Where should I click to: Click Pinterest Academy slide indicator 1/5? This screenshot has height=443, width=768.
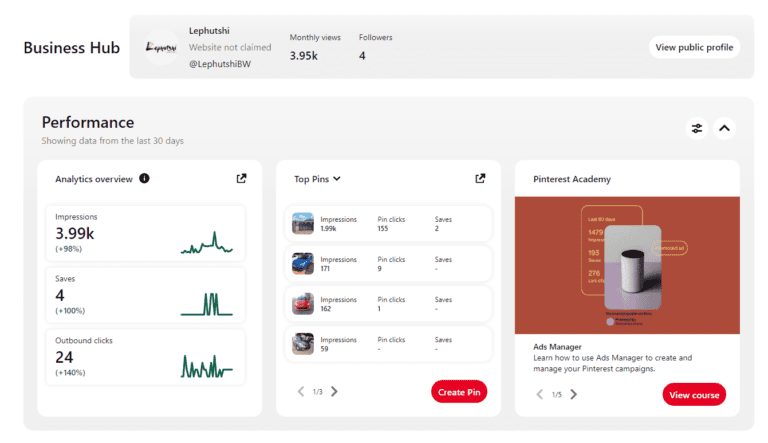[x=557, y=394]
